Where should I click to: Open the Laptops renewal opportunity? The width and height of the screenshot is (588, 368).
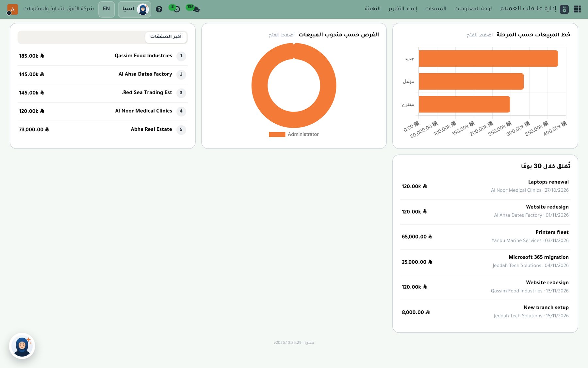(x=485, y=186)
